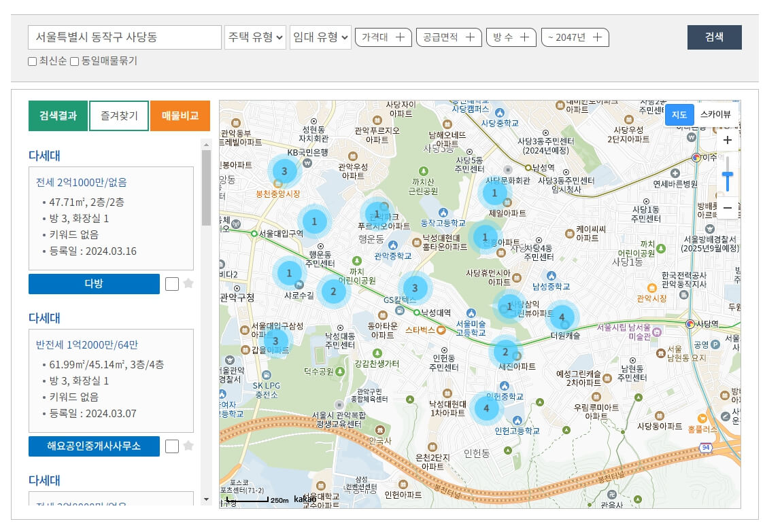This screenshot has height=532, width=765.
Task: Click cluster marker 2 near 세진아파트
Action: click(x=505, y=351)
